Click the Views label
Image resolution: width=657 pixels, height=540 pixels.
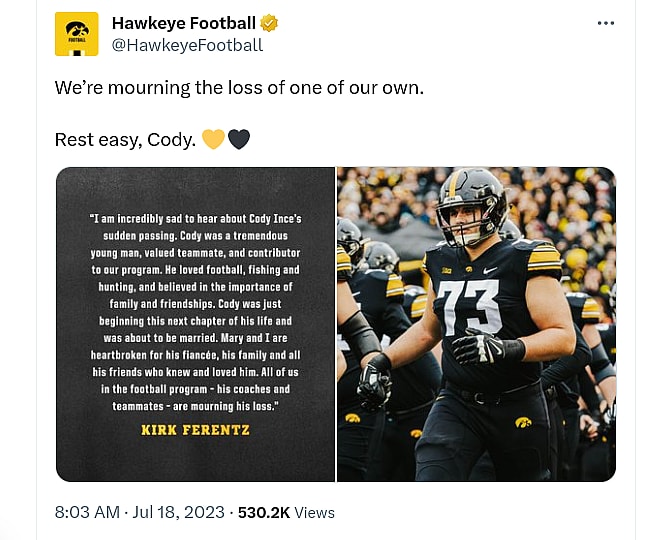[315, 512]
